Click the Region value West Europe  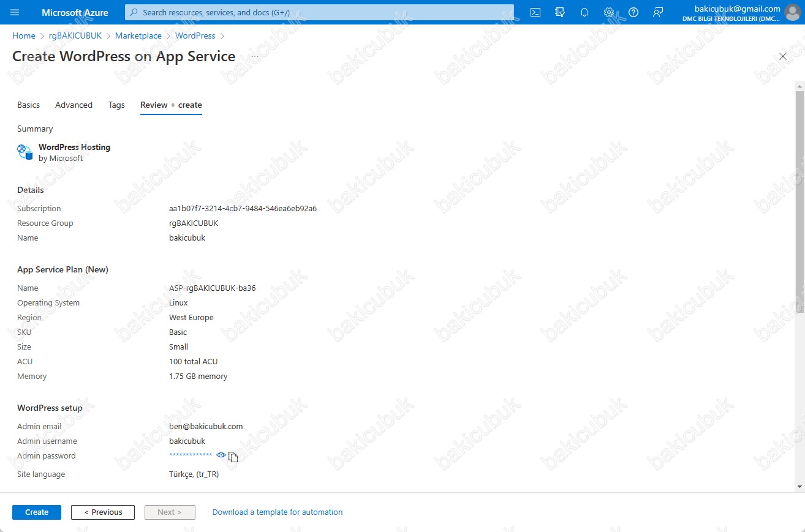coord(191,318)
